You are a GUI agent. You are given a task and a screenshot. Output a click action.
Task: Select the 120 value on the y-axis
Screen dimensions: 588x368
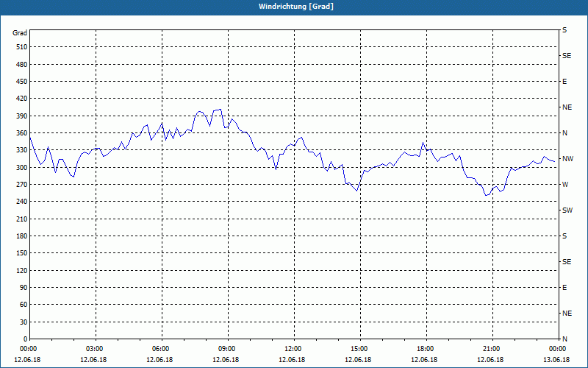click(x=22, y=270)
